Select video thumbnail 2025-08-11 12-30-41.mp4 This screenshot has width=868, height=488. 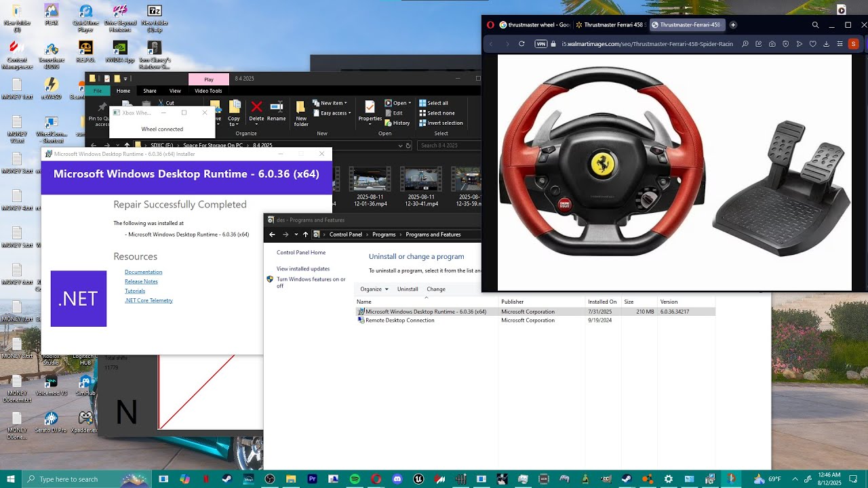coord(421,187)
